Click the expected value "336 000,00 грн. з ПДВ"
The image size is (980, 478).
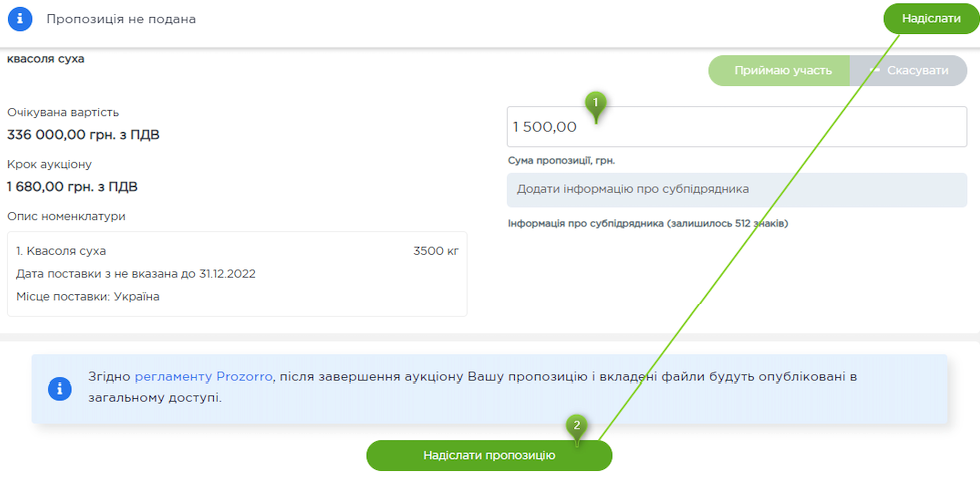pyautogui.click(x=83, y=135)
